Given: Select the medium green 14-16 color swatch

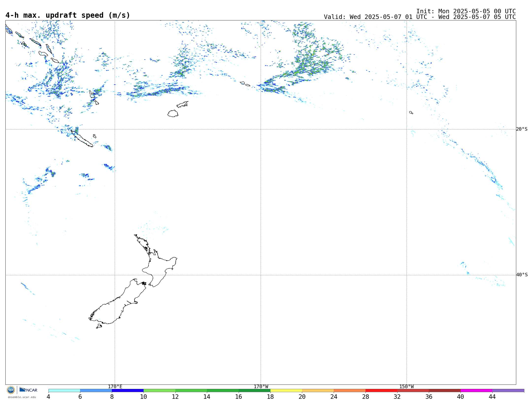Looking at the screenshot, I should (223, 391).
